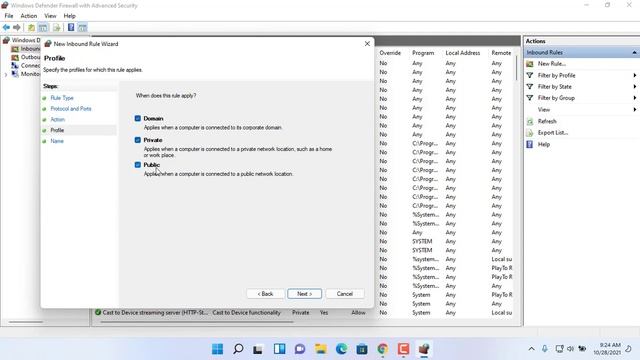This screenshot has height=360, width=640.
Task: Toggle the console tree toolbar icon
Action: (43, 27)
